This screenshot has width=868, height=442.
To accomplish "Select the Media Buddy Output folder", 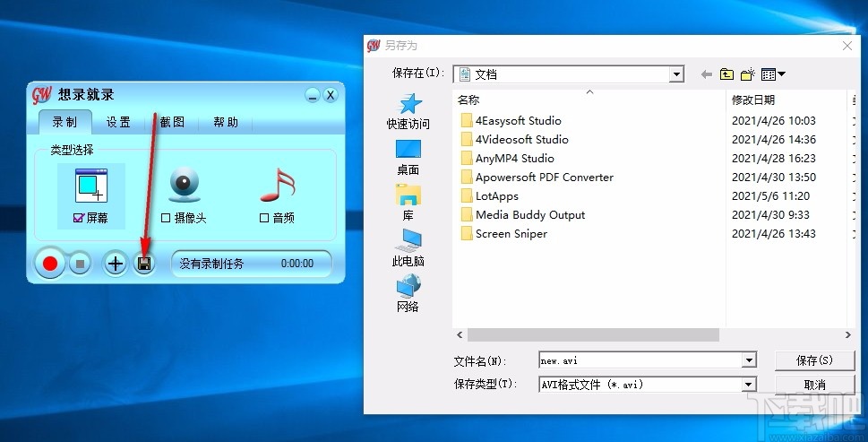I will [530, 215].
